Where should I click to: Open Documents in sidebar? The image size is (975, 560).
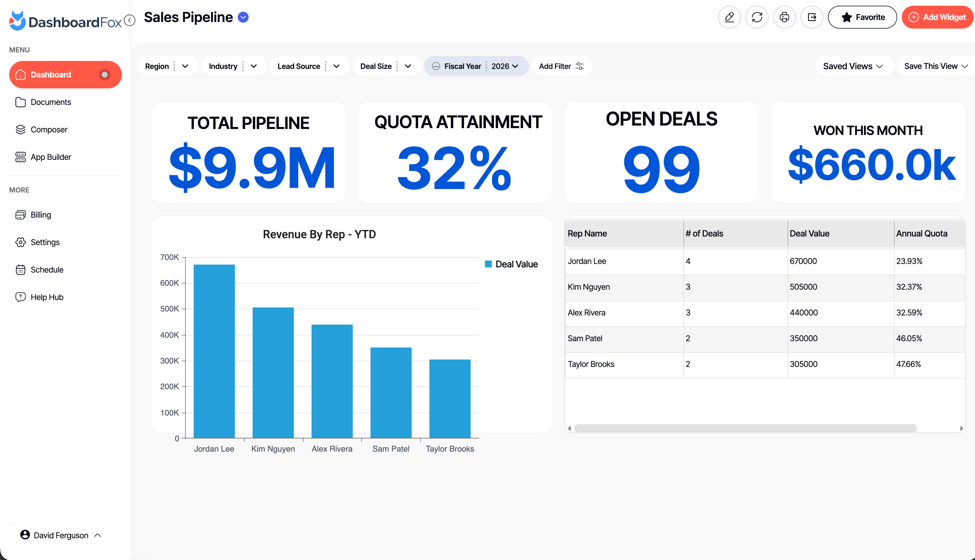51,102
